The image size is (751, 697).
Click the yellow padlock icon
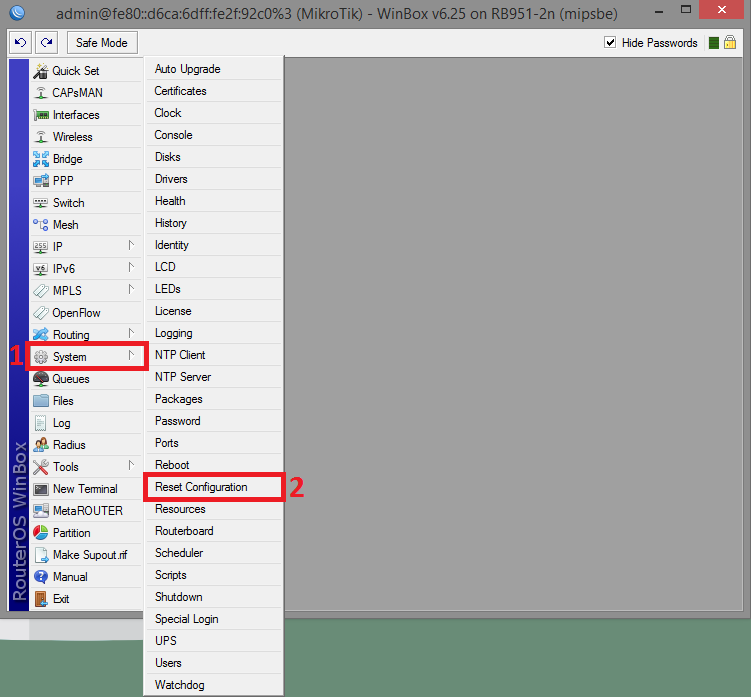[x=730, y=42]
